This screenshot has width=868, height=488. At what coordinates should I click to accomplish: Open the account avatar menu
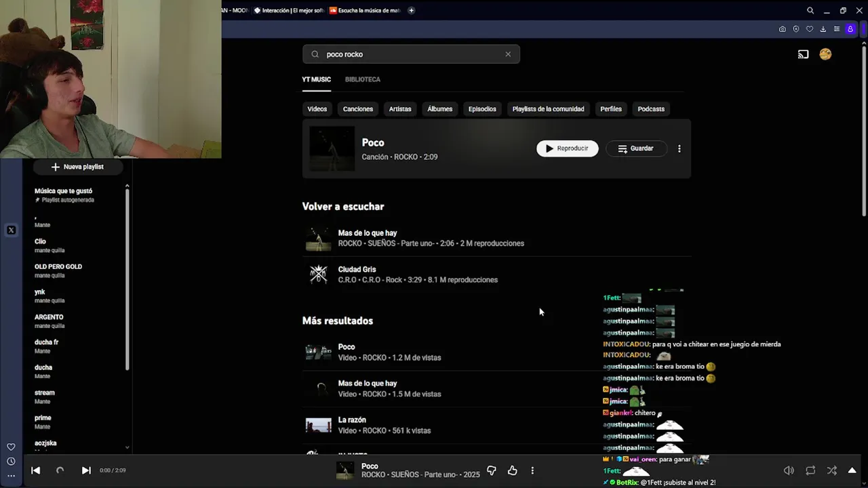click(x=825, y=54)
